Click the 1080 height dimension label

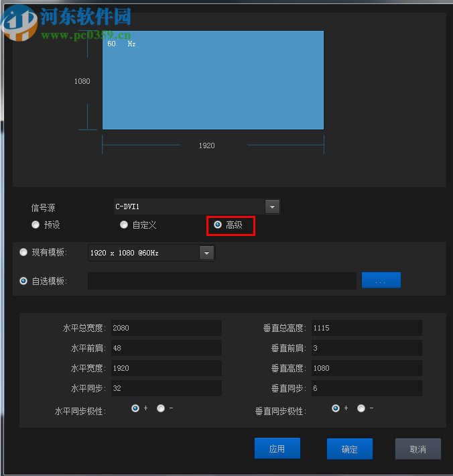82,81
